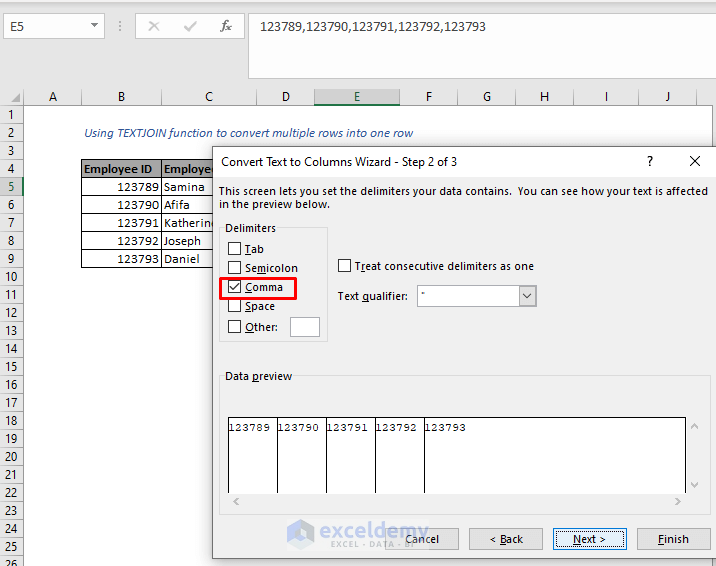Click data preview right scroll arrow
This screenshot has height=566, width=716.
(x=678, y=501)
